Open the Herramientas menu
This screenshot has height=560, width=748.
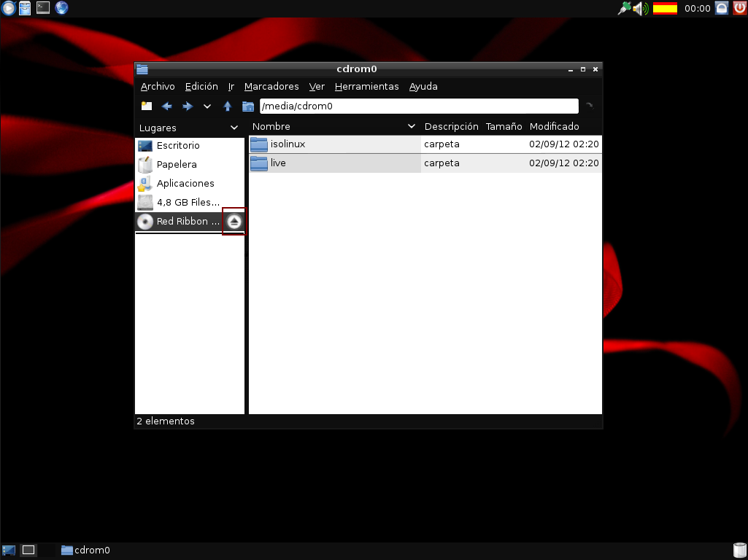coord(366,87)
